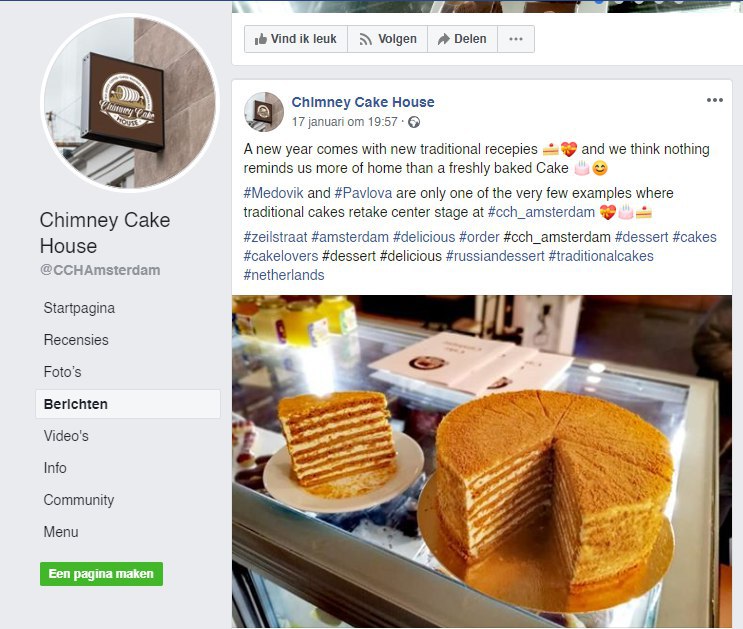Screen dimensions: 743x629
Task: Click the small Chimney Cake House post avatar
Action: pyautogui.click(x=264, y=112)
